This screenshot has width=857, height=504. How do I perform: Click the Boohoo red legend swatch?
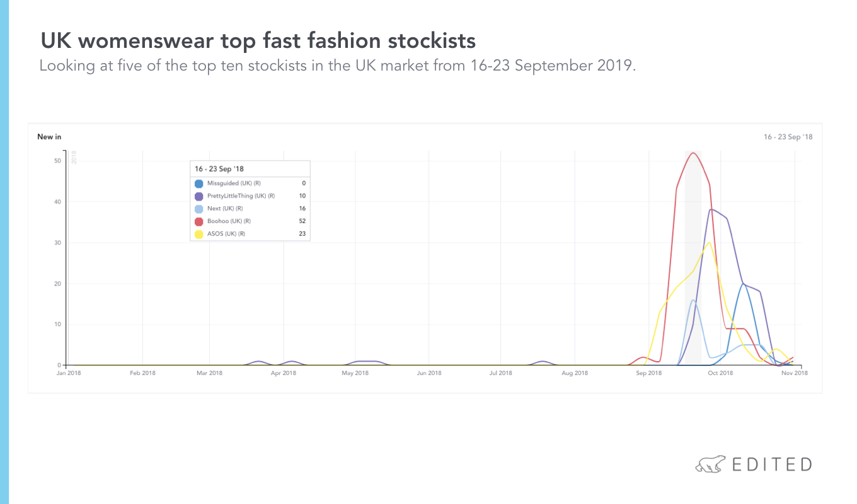pyautogui.click(x=199, y=221)
